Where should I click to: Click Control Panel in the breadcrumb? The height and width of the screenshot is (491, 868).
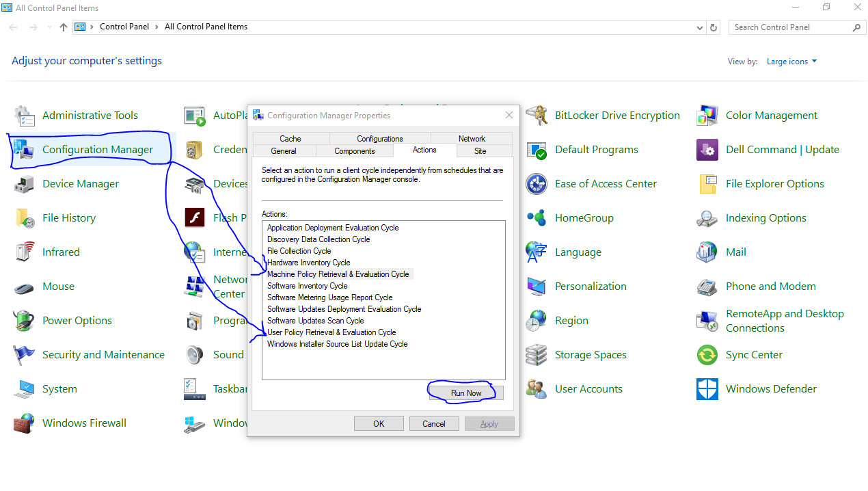[124, 27]
